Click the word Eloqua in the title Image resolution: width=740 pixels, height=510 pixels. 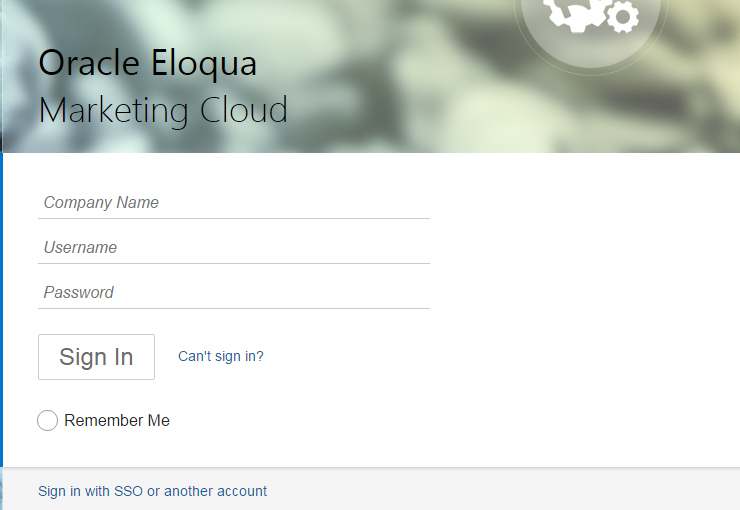pyautogui.click(x=204, y=63)
